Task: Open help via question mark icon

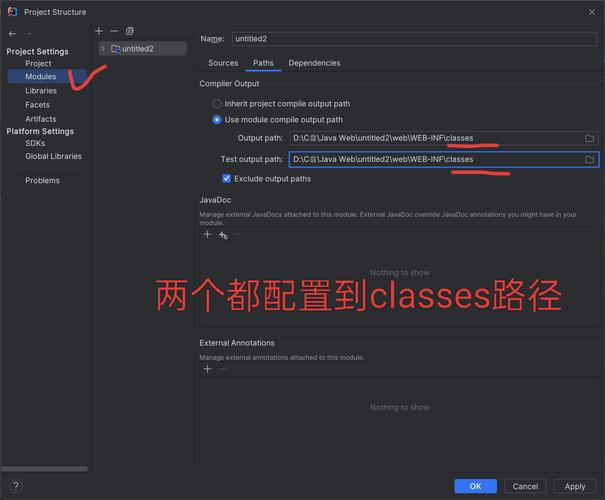Action: point(15,486)
